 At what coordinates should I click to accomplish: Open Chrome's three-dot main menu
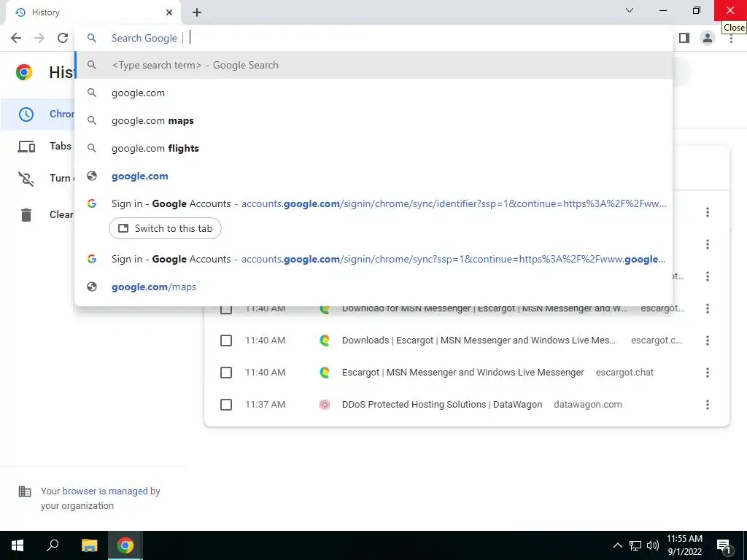(x=731, y=38)
